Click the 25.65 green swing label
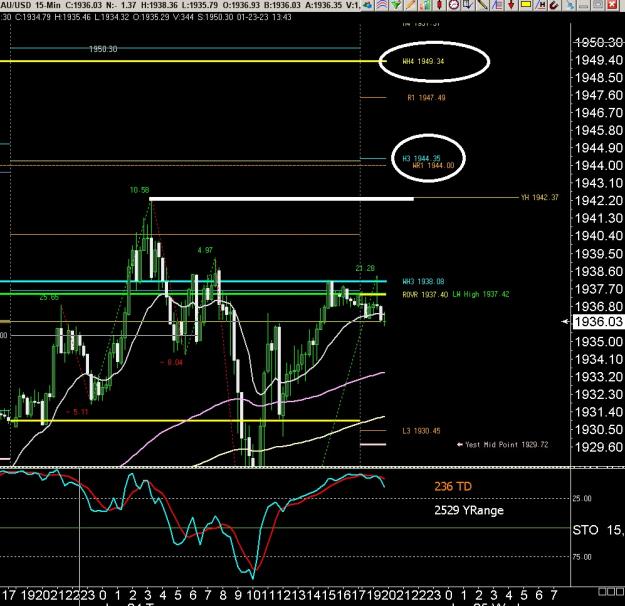Viewport: 625px width, 606px height. (x=49, y=297)
